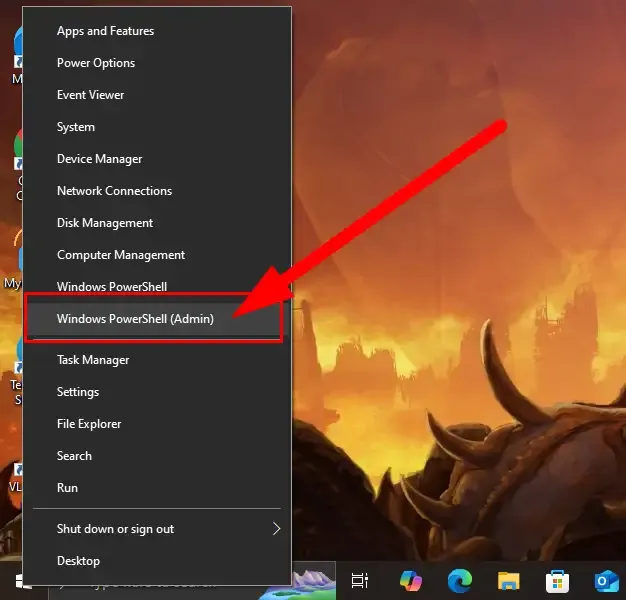Launch Event Viewer
Image resolution: width=626 pixels, height=600 pixels.
tap(157, 95)
